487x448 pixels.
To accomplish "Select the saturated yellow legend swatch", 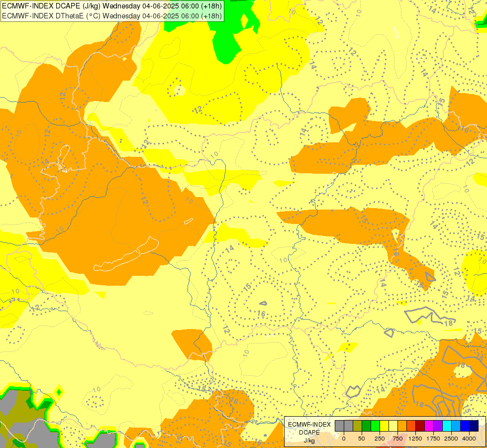I will tap(384, 426).
